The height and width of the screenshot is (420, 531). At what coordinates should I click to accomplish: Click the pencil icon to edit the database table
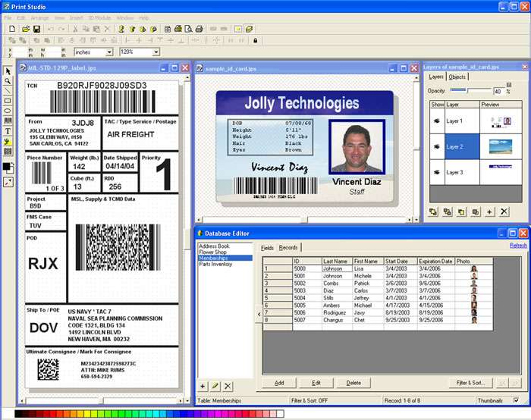click(215, 386)
